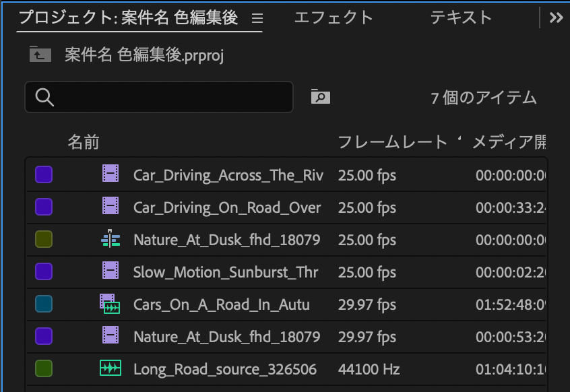Switch to the テキスト tab
This screenshot has width=570, height=392.
(x=461, y=18)
